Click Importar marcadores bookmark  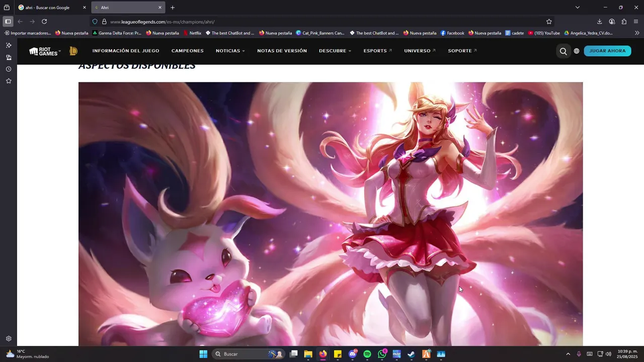coord(28,33)
